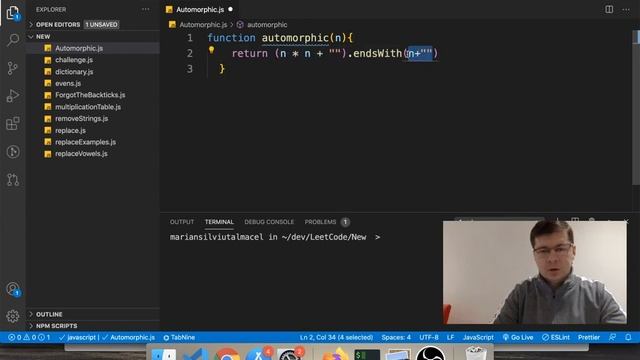
Task: Click the webcam video overlay
Action: tap(535, 272)
